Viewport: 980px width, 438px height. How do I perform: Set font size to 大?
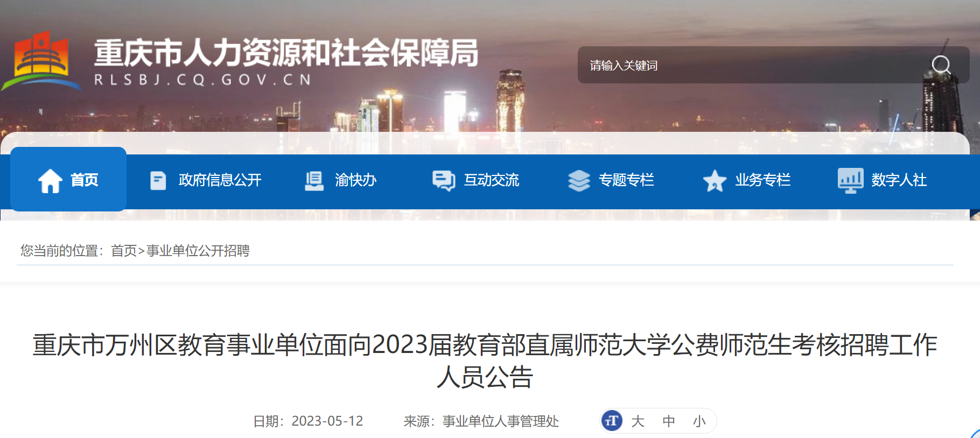[x=638, y=421]
